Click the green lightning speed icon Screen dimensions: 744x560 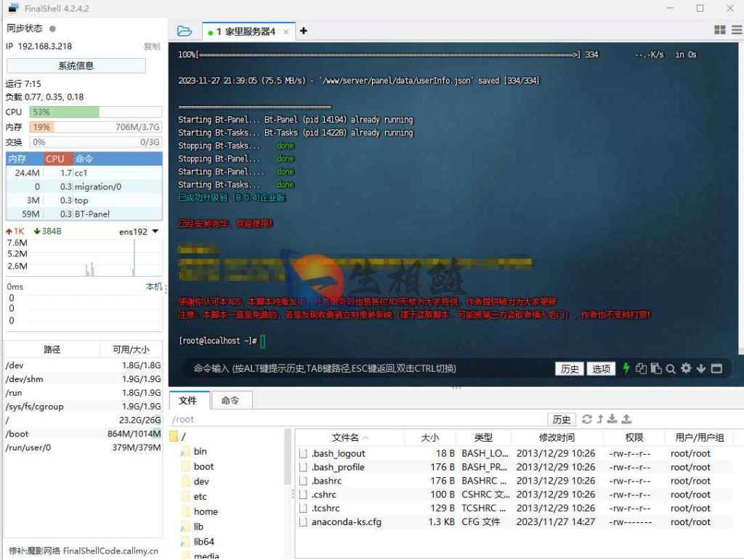[x=626, y=368]
